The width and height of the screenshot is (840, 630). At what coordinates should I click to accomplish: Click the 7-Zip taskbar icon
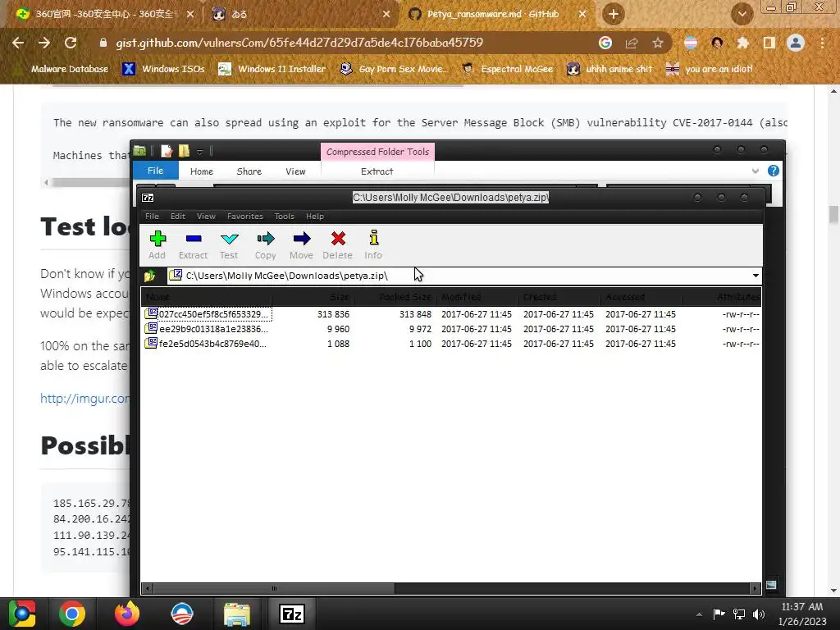pos(291,614)
